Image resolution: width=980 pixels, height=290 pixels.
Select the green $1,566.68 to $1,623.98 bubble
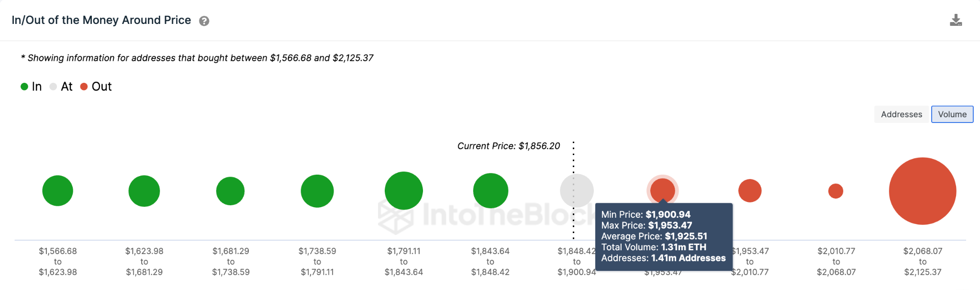point(58,190)
